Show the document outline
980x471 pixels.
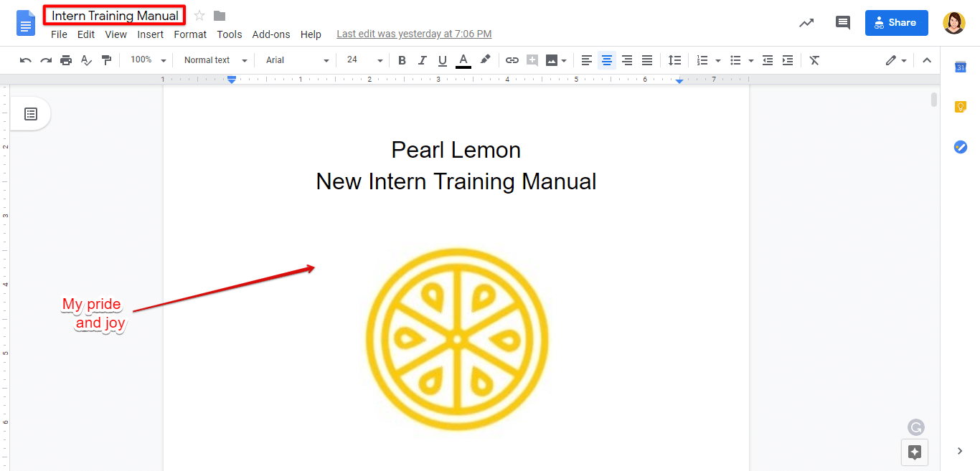31,114
